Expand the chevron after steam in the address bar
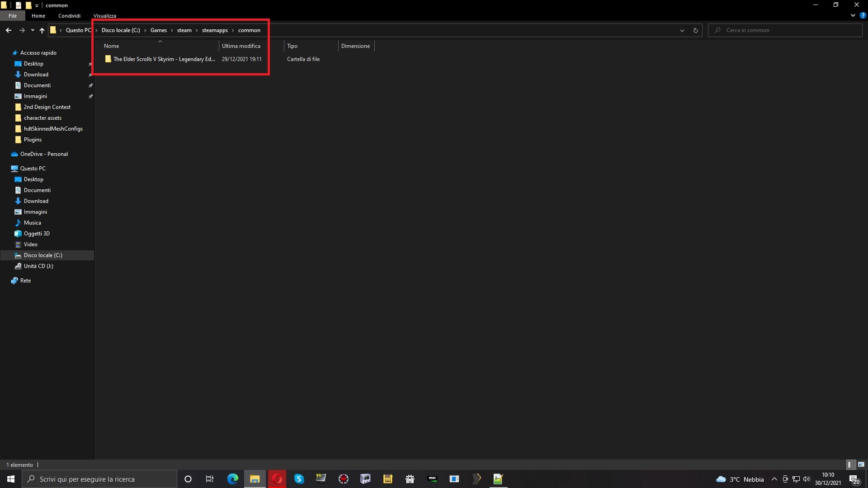Image resolution: width=868 pixels, height=488 pixels. (197, 30)
